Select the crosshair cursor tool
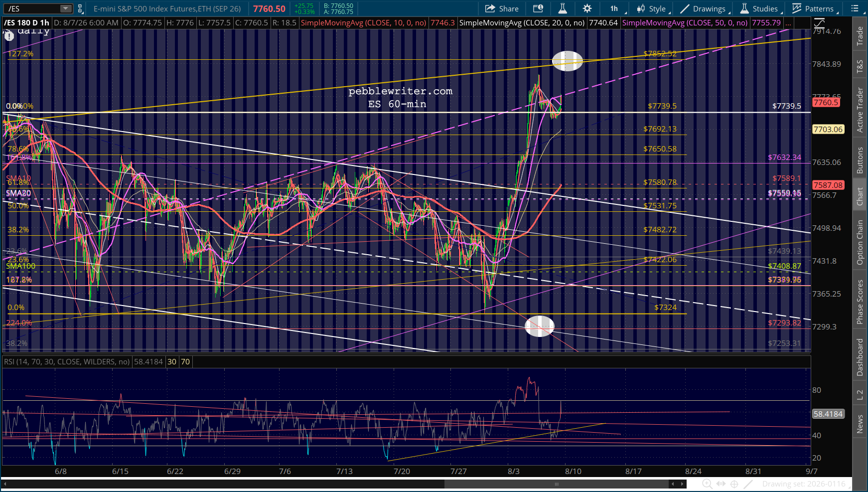The width and height of the screenshot is (868, 492). click(x=734, y=484)
